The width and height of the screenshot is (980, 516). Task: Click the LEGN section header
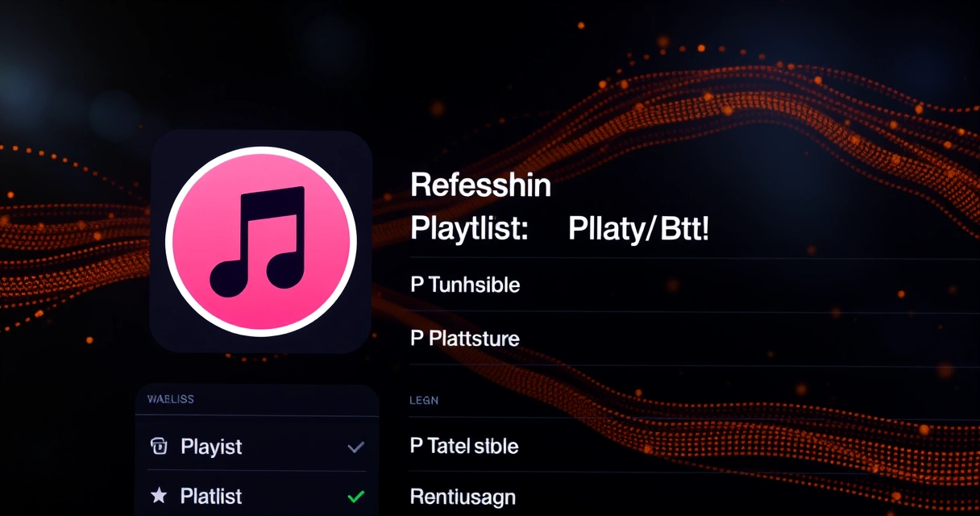point(424,400)
